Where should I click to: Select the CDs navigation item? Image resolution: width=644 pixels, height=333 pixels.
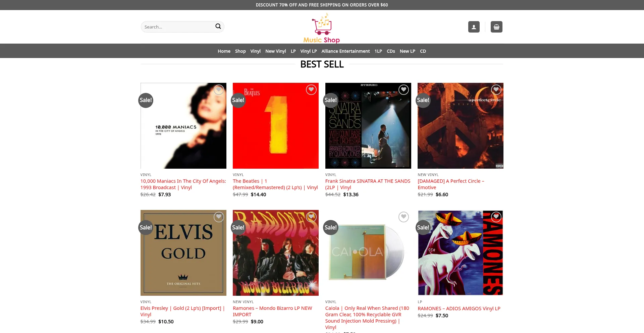391,51
